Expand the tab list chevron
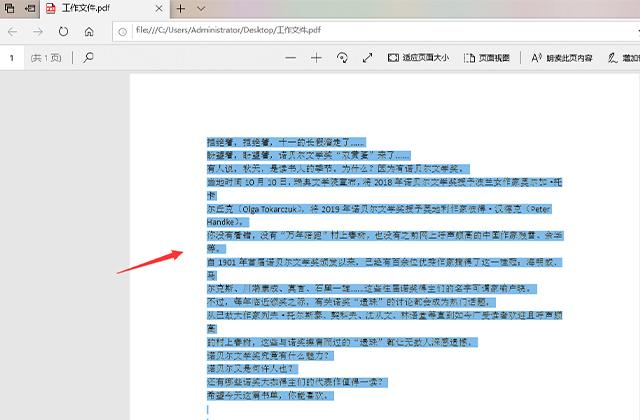The height and width of the screenshot is (420, 640). pos(201,8)
